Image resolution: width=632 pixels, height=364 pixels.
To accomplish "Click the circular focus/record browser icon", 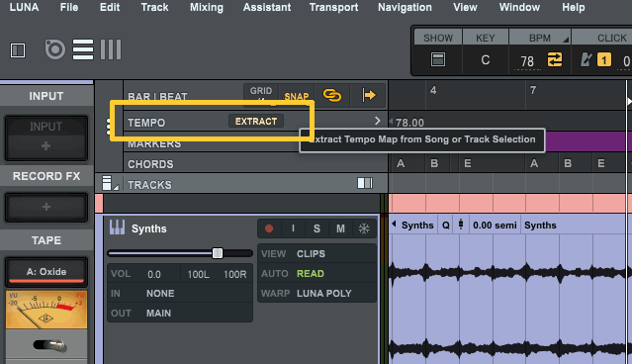I will click(54, 49).
